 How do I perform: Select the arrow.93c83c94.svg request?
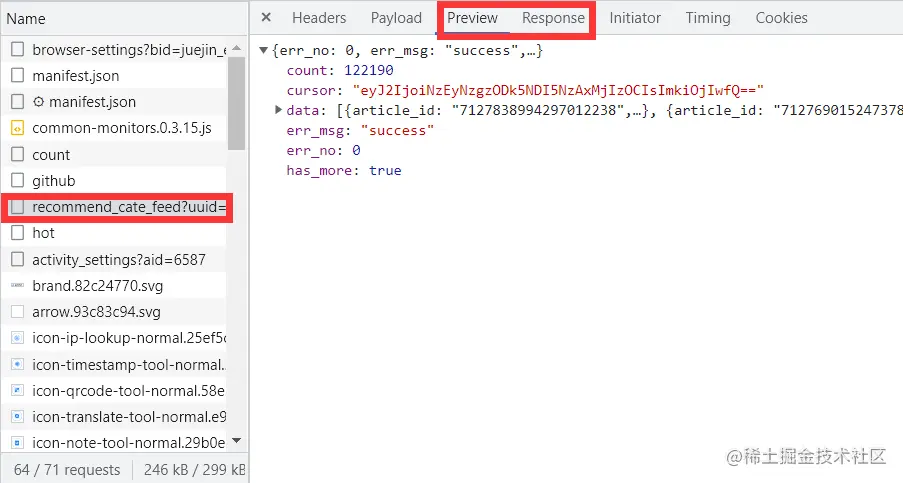point(115,311)
